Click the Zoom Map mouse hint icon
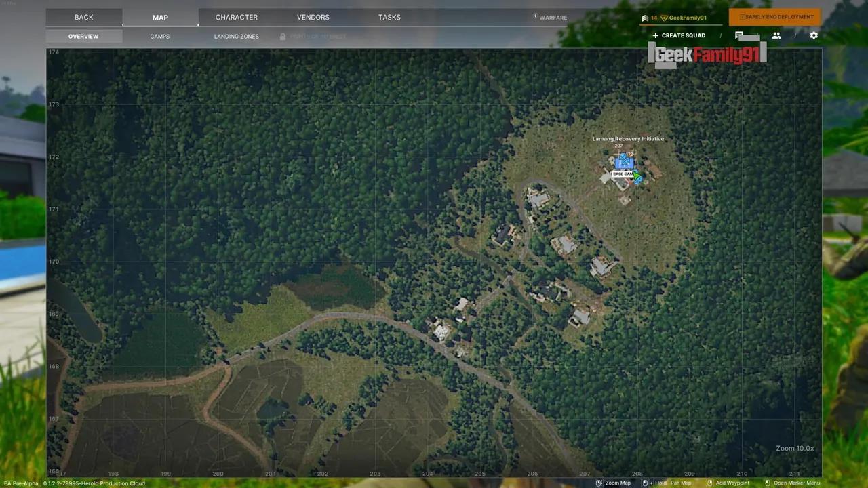 (x=599, y=483)
